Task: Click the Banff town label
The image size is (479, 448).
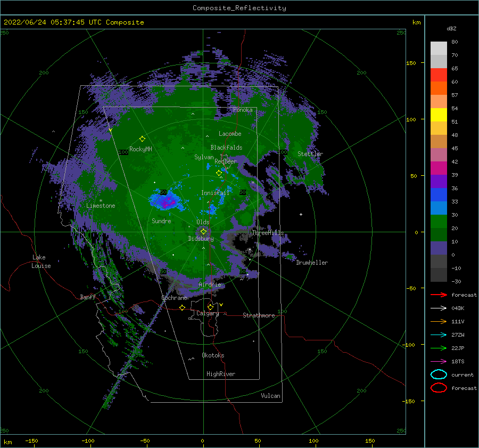Action: coord(88,297)
